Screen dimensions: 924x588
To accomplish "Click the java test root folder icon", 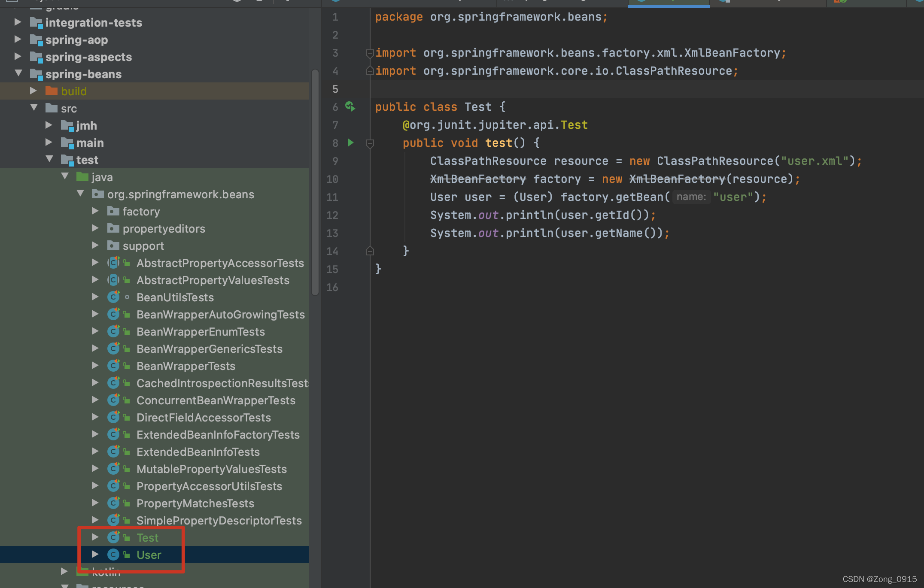I will click(82, 176).
